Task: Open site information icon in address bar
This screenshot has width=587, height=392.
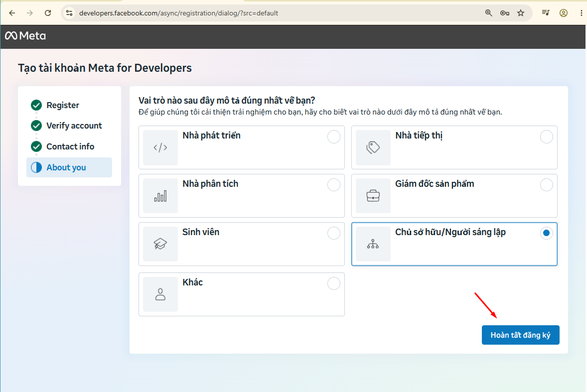Action: (69, 13)
